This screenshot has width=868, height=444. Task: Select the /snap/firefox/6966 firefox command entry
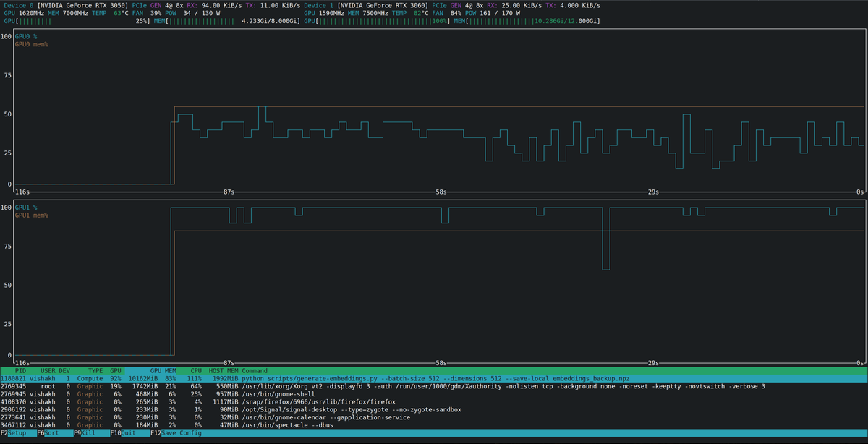[319, 402]
